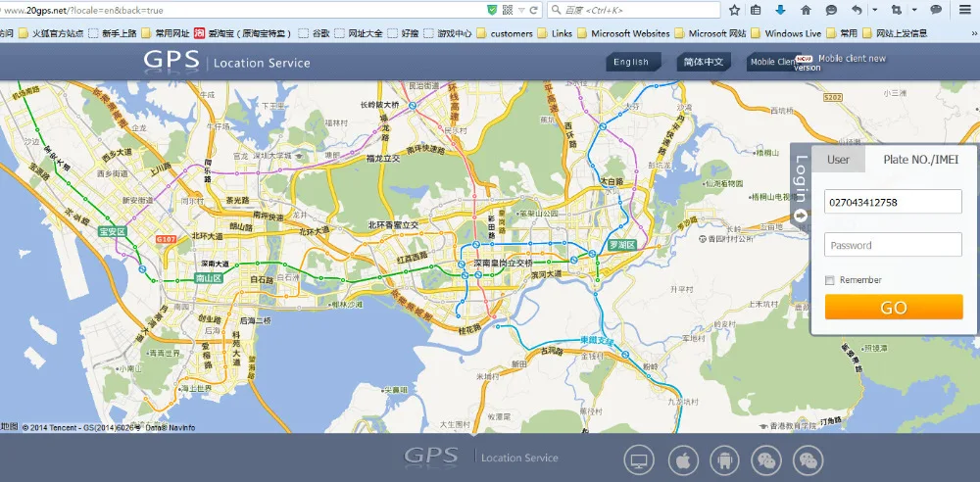Open the 网址大全 bookmark

[358, 33]
